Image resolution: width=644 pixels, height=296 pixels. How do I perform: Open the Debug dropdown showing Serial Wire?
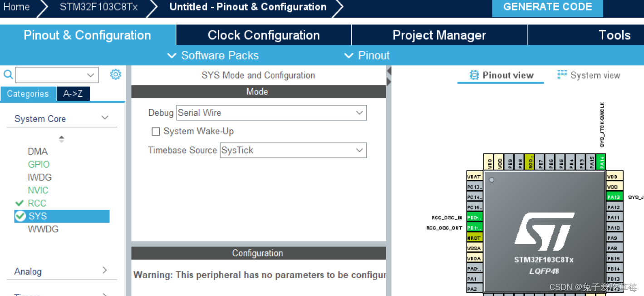point(271,113)
